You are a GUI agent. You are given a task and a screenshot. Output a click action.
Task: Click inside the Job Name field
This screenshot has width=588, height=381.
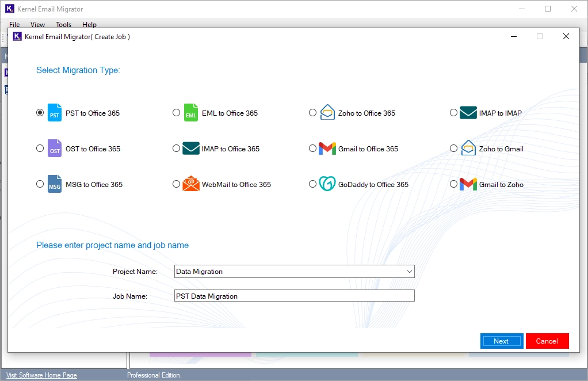295,296
